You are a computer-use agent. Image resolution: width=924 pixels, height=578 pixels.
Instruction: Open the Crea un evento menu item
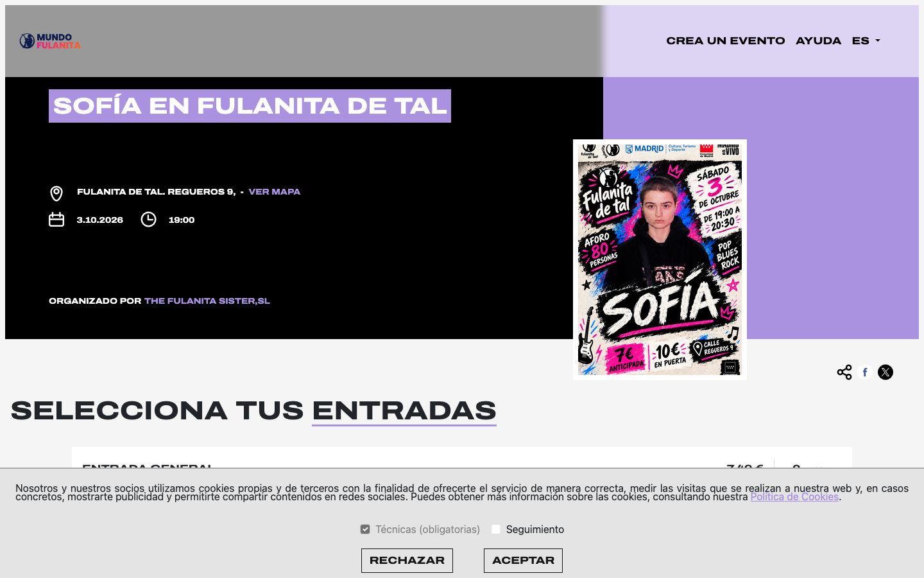point(725,40)
